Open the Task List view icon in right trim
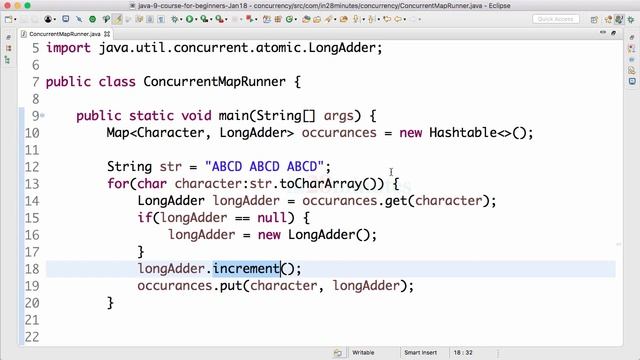The image size is (640, 360). pyautogui.click(x=632, y=49)
